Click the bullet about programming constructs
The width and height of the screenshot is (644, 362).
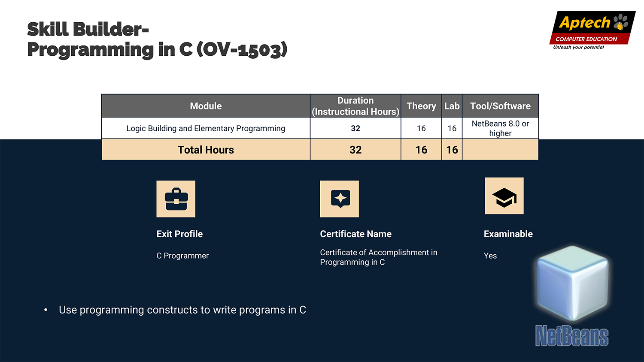pos(182,310)
